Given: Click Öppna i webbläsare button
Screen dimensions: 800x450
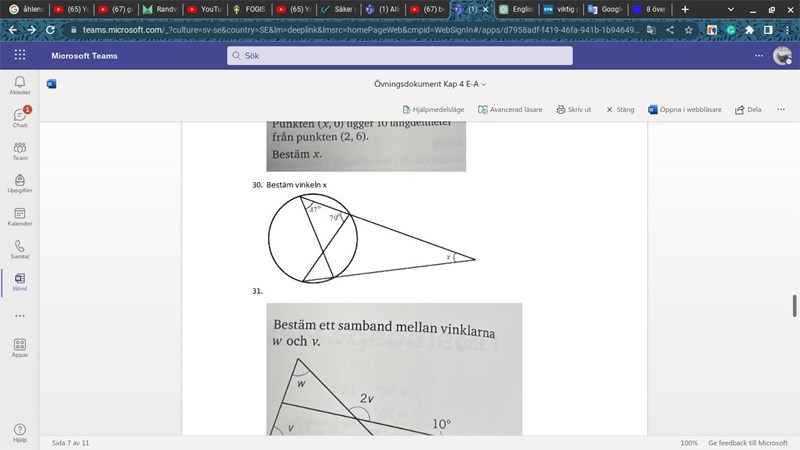Looking at the screenshot, I should point(686,109).
